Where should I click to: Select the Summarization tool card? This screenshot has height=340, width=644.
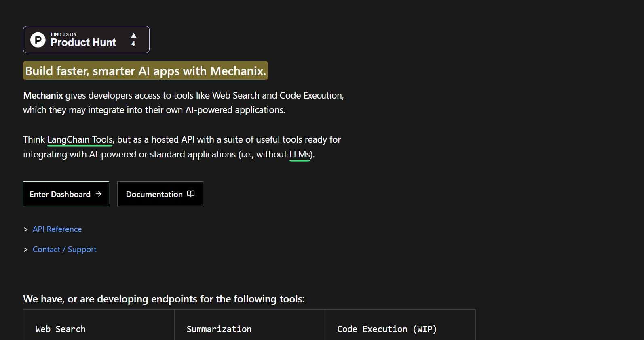tap(249, 325)
